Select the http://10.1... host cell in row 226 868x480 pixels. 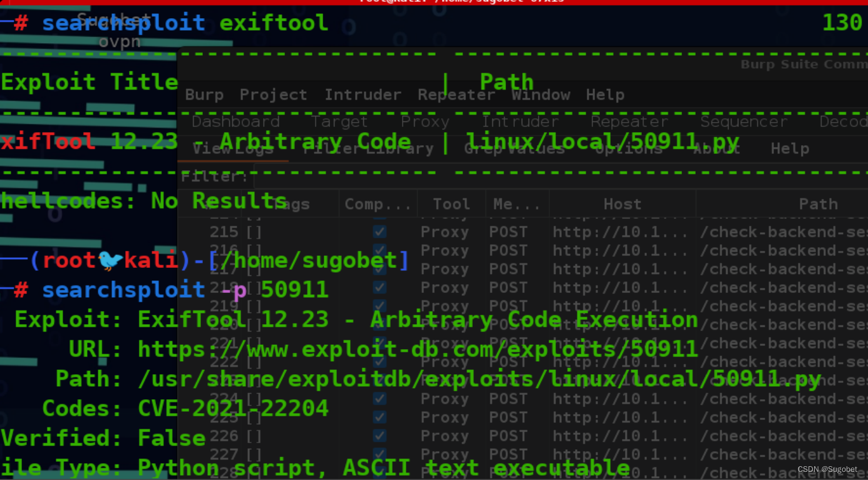point(621,436)
